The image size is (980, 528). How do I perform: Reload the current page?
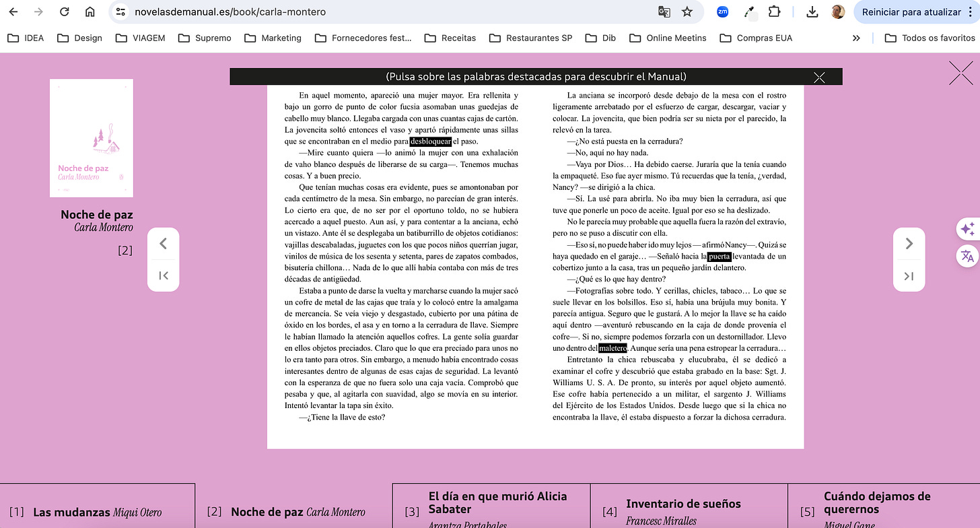click(x=65, y=12)
